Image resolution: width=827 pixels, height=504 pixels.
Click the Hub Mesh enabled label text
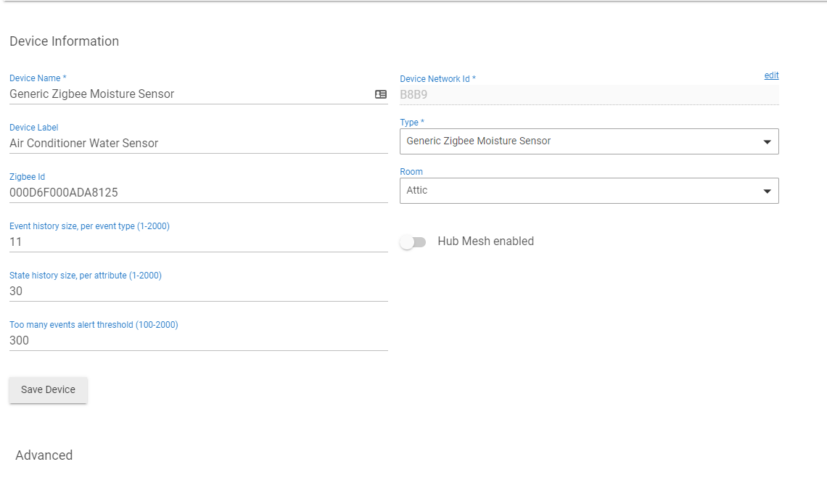pyautogui.click(x=486, y=241)
